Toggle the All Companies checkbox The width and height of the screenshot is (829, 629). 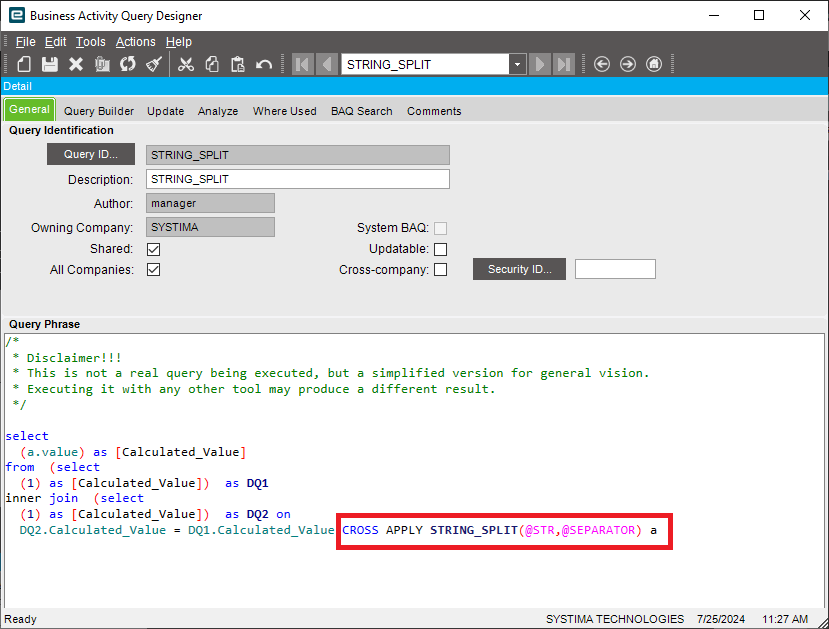153,270
